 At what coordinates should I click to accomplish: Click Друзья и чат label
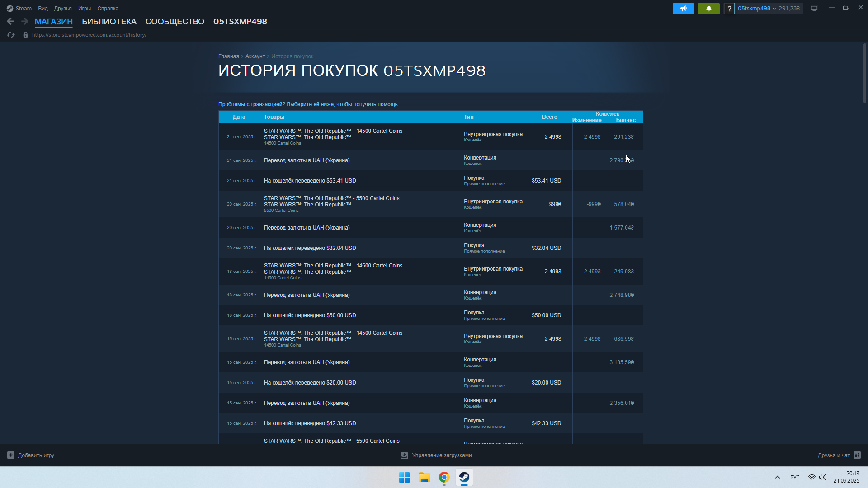point(834,455)
